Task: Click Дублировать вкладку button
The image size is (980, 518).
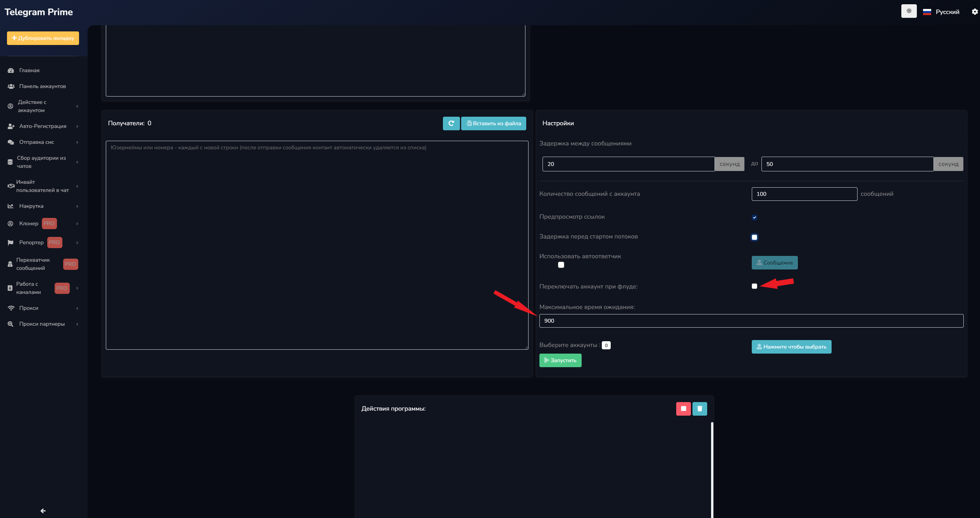Action: (43, 38)
